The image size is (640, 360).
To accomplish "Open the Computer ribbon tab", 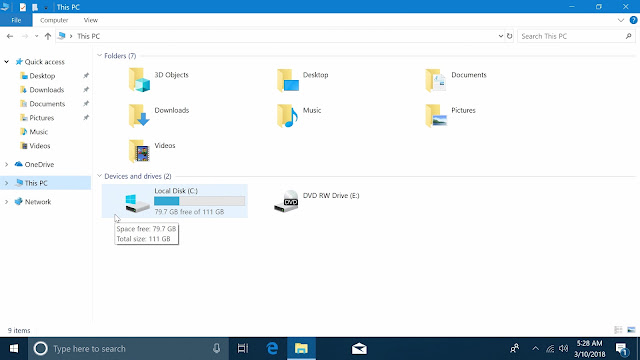I will pyautogui.click(x=54, y=20).
